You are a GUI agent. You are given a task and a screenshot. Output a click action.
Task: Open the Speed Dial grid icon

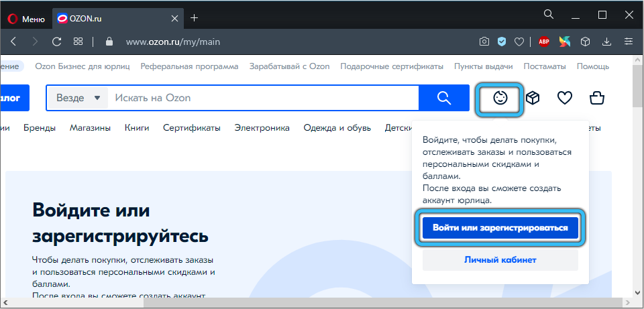78,42
